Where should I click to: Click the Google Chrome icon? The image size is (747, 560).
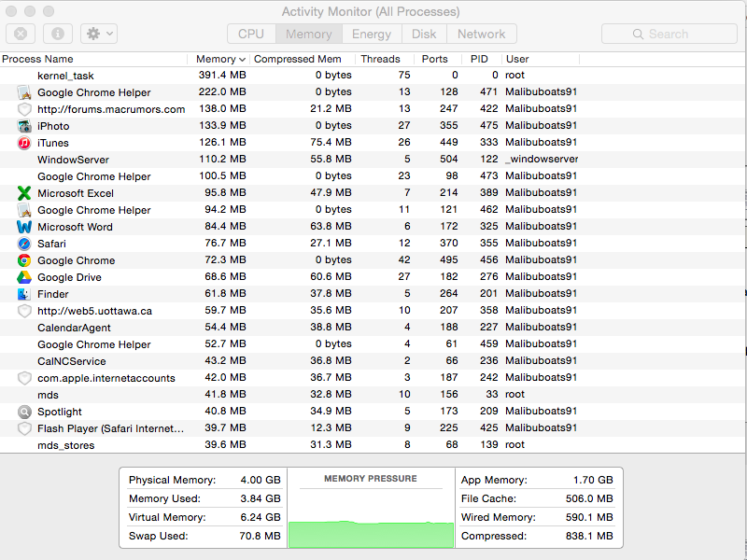[x=24, y=260]
